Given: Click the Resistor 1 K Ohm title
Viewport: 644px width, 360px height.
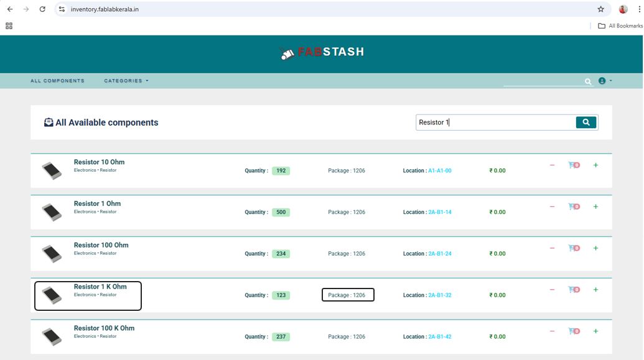Looking at the screenshot, I should tap(100, 287).
